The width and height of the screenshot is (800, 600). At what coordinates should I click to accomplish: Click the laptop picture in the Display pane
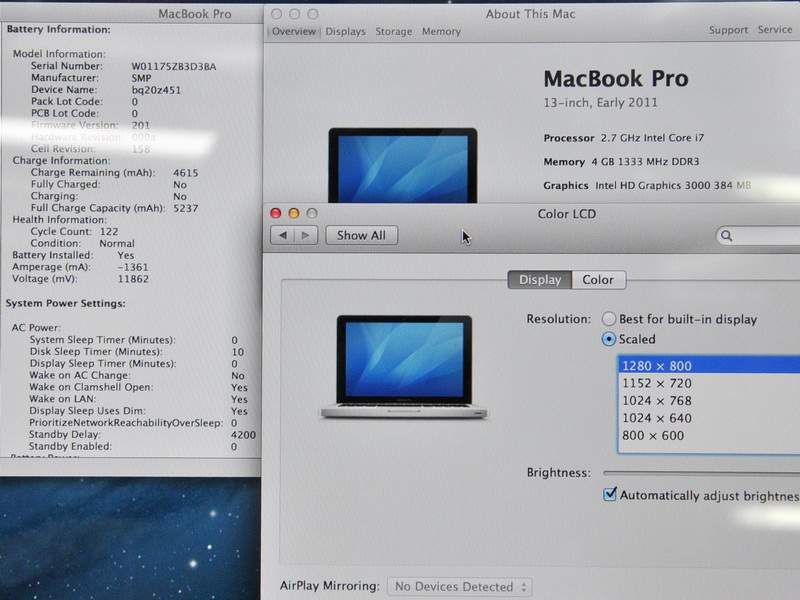tap(404, 367)
